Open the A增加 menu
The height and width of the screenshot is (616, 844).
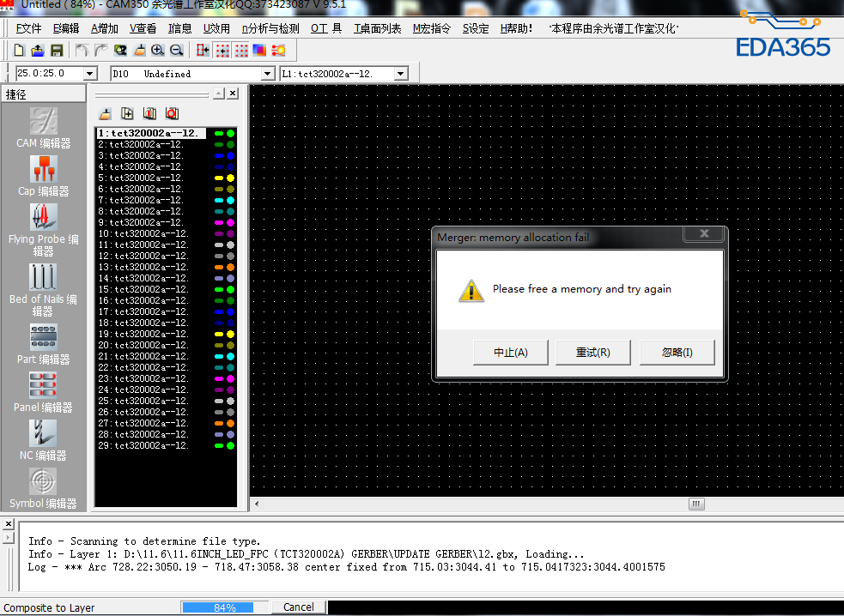point(105,28)
